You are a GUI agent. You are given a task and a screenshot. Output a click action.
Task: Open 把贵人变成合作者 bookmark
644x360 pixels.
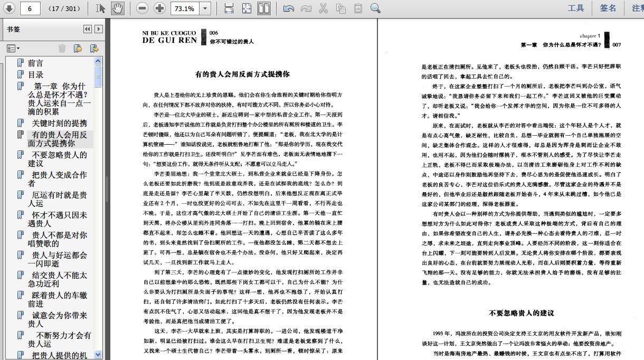click(x=58, y=179)
